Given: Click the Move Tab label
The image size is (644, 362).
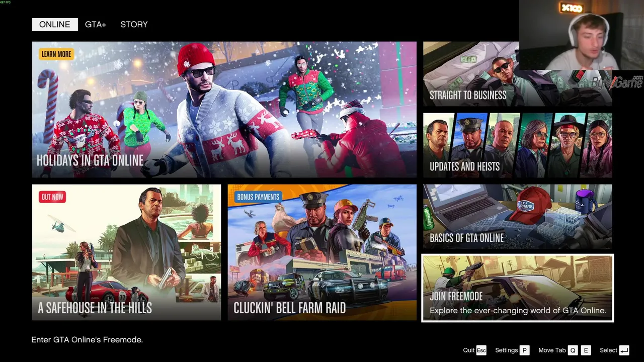Looking at the screenshot, I should click(552, 350).
